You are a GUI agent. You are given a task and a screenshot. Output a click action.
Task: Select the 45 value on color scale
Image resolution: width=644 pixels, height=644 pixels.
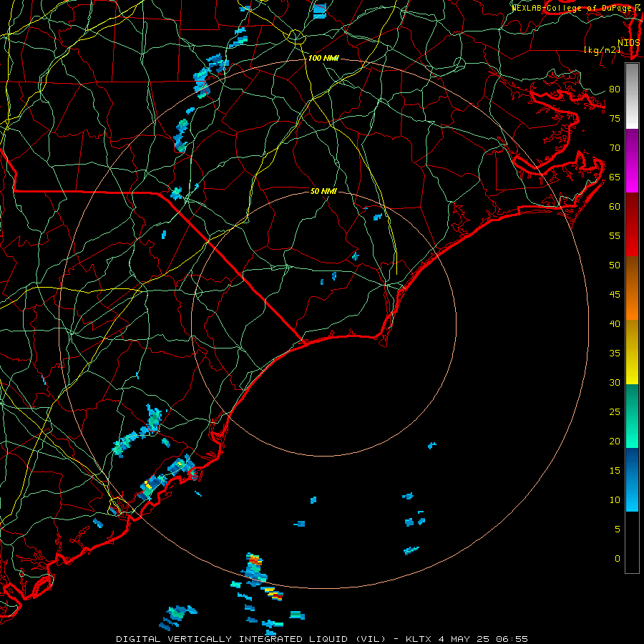click(x=615, y=295)
